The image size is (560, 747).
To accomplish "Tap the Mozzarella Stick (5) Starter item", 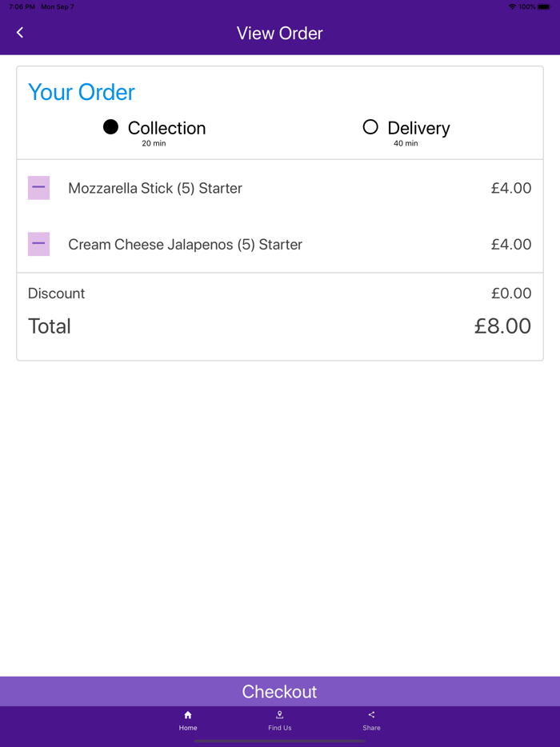I will click(x=155, y=189).
